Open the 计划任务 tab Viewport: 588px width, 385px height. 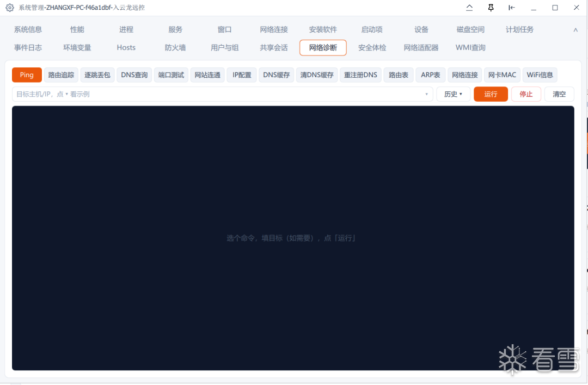(x=519, y=29)
